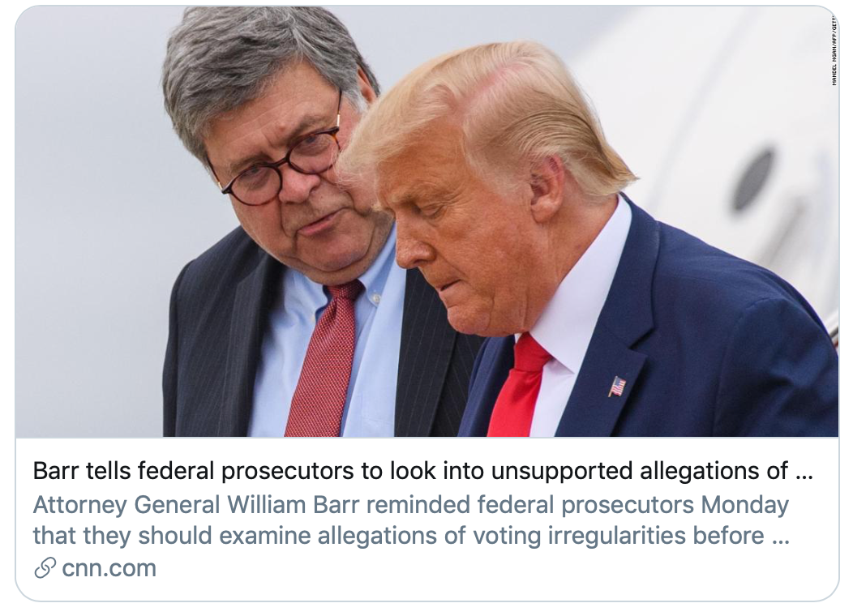Click the American flag lapel pin in photo
853x616 pixels.
tap(617, 387)
